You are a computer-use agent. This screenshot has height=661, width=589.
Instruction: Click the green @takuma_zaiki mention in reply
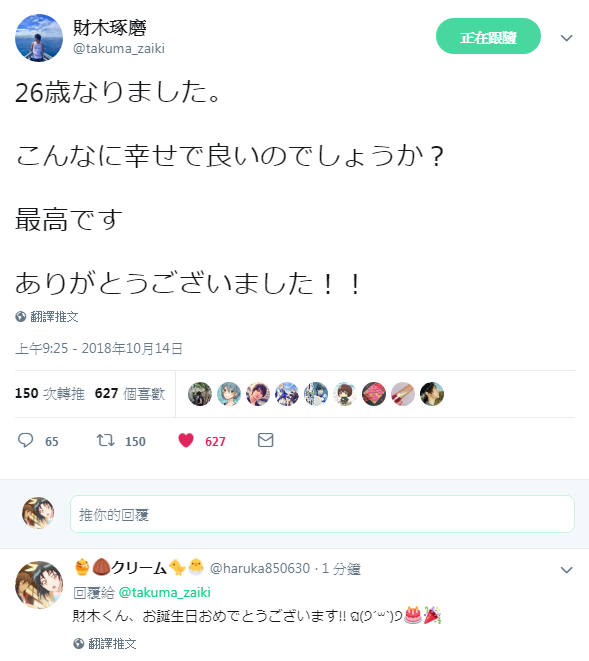(164, 592)
